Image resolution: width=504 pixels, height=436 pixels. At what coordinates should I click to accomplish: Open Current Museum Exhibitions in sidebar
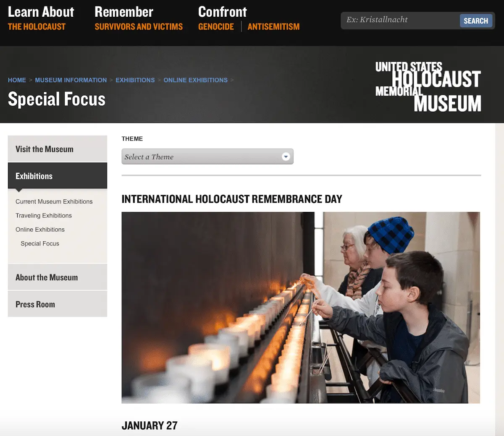pyautogui.click(x=54, y=201)
